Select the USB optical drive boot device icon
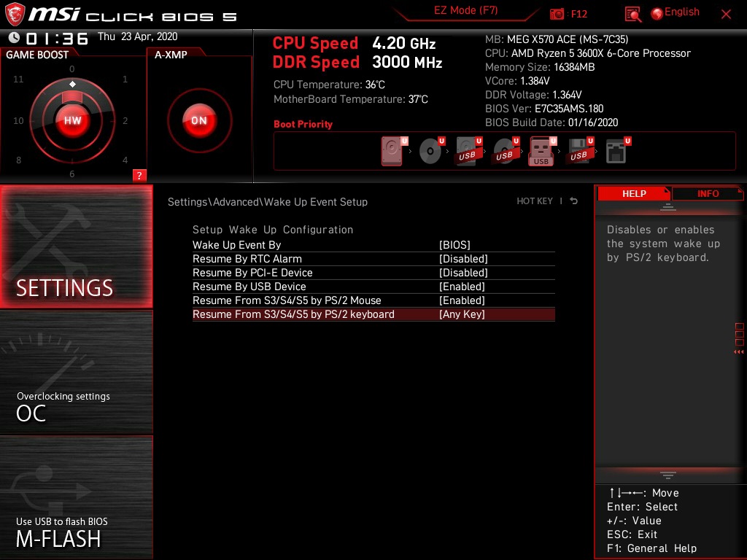This screenshot has height=560, width=747. (x=505, y=151)
